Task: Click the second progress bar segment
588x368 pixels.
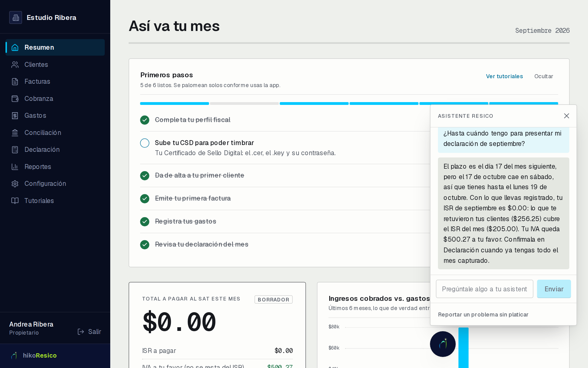Action: [244, 104]
